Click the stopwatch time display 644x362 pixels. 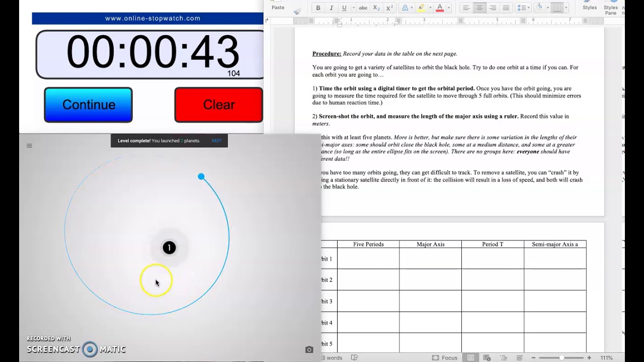click(x=150, y=54)
